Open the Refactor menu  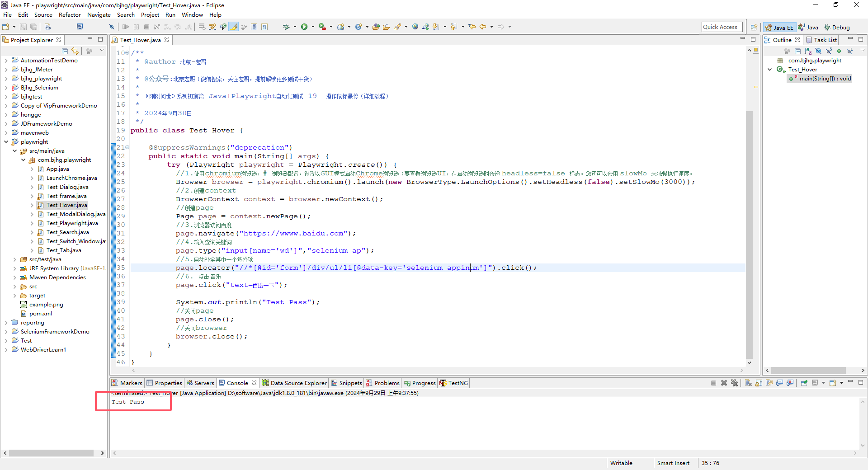tap(70, 14)
